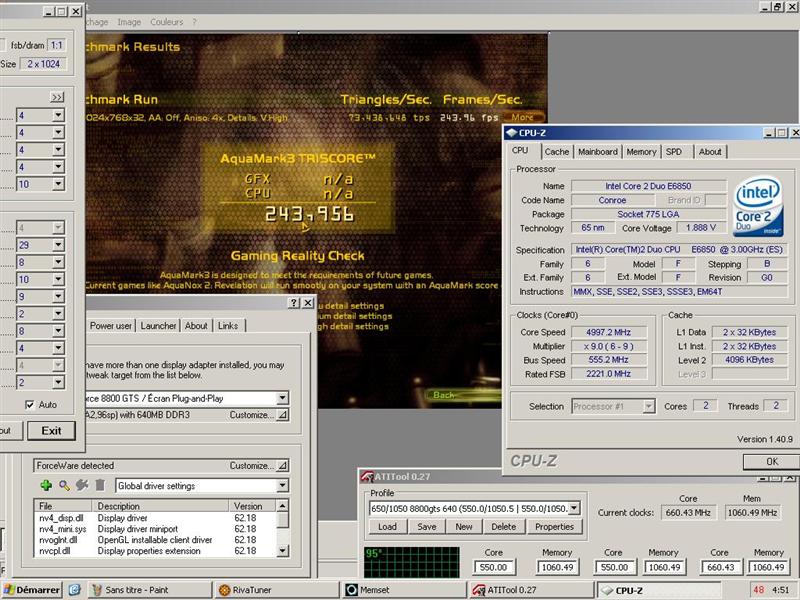The height and width of the screenshot is (600, 800).
Task: Click the Démarrer start button
Action: tap(32, 590)
